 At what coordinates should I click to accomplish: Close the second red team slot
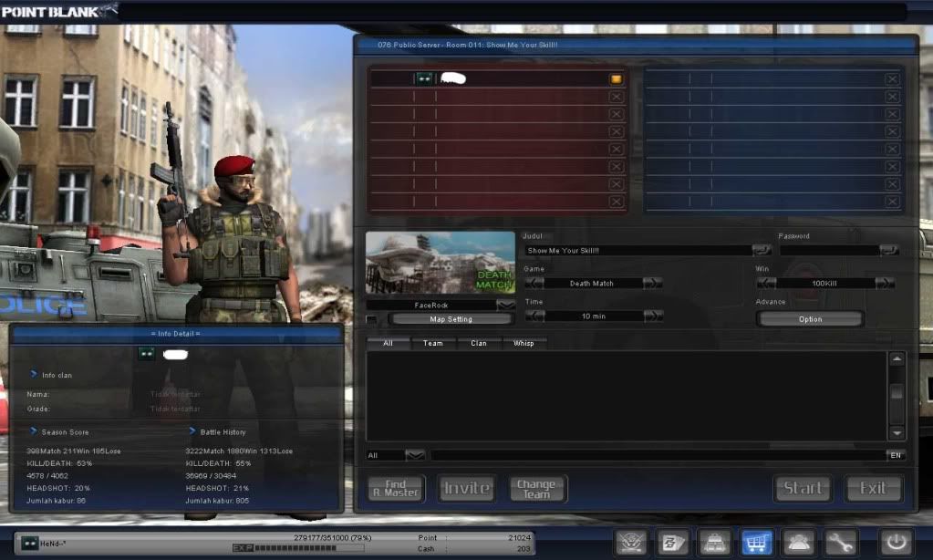616,97
